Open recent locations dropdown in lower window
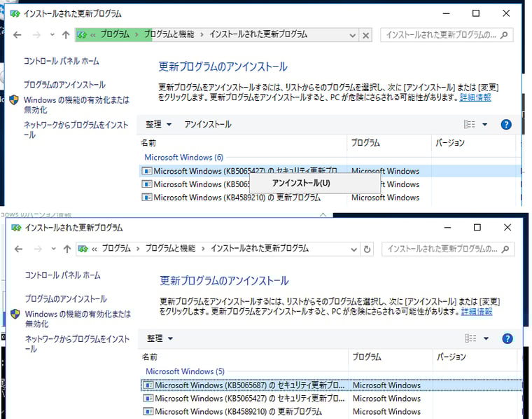532x419 pixels. click(53, 249)
